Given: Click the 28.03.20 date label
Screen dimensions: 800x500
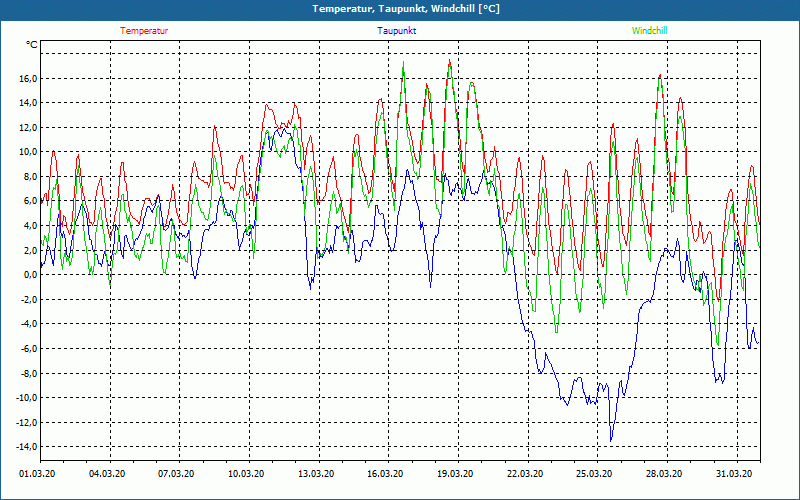Looking at the screenshot, I should 664,474.
